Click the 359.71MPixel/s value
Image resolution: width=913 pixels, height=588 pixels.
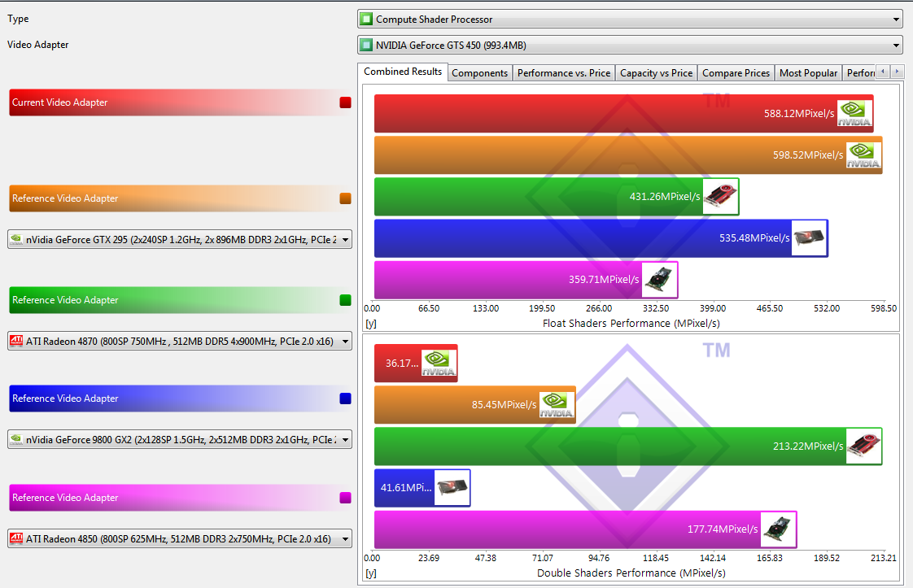(x=604, y=280)
